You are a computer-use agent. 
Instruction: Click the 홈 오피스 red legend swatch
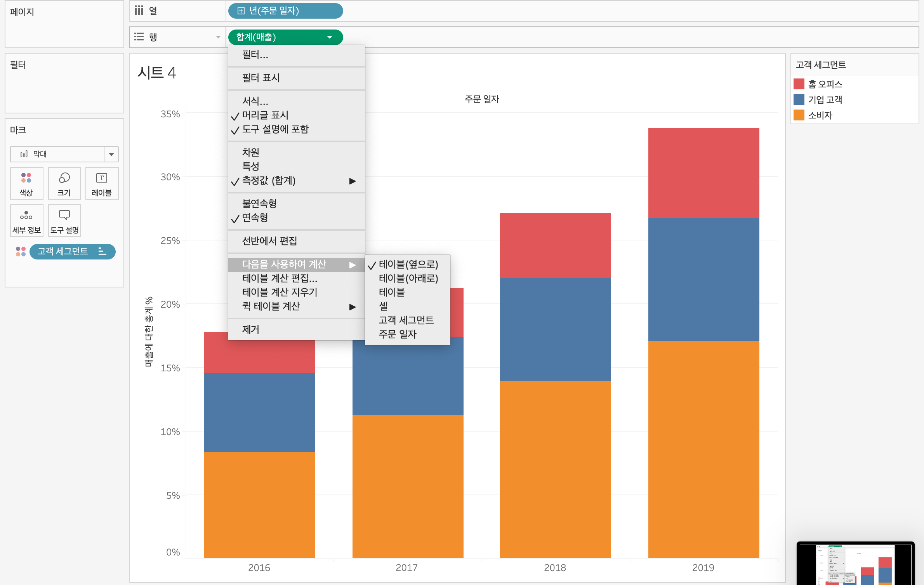[x=799, y=84]
